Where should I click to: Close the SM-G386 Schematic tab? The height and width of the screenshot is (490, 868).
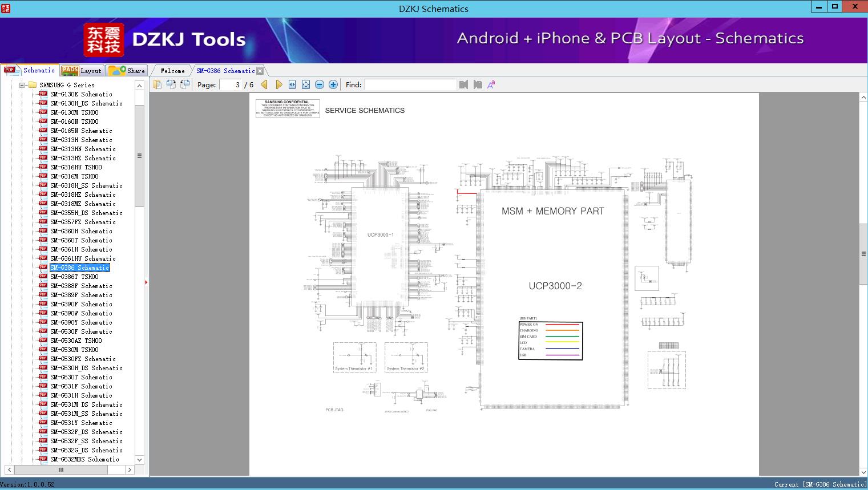pos(260,71)
